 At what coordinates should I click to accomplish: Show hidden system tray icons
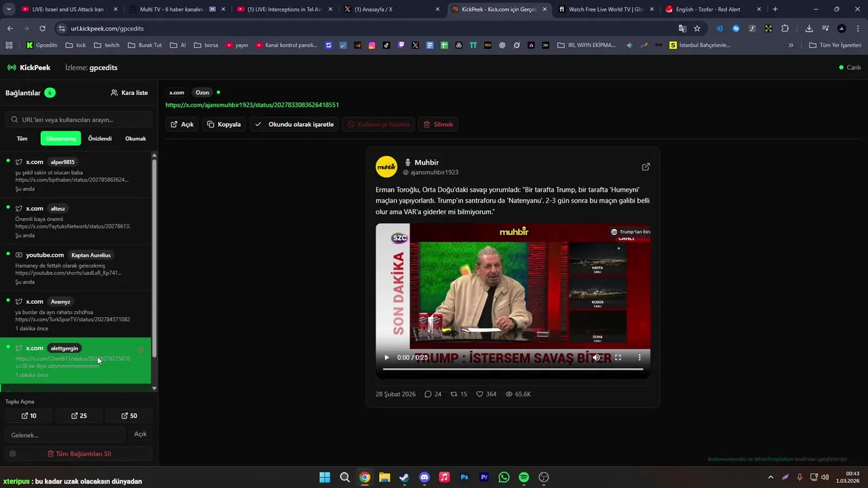coord(770,477)
